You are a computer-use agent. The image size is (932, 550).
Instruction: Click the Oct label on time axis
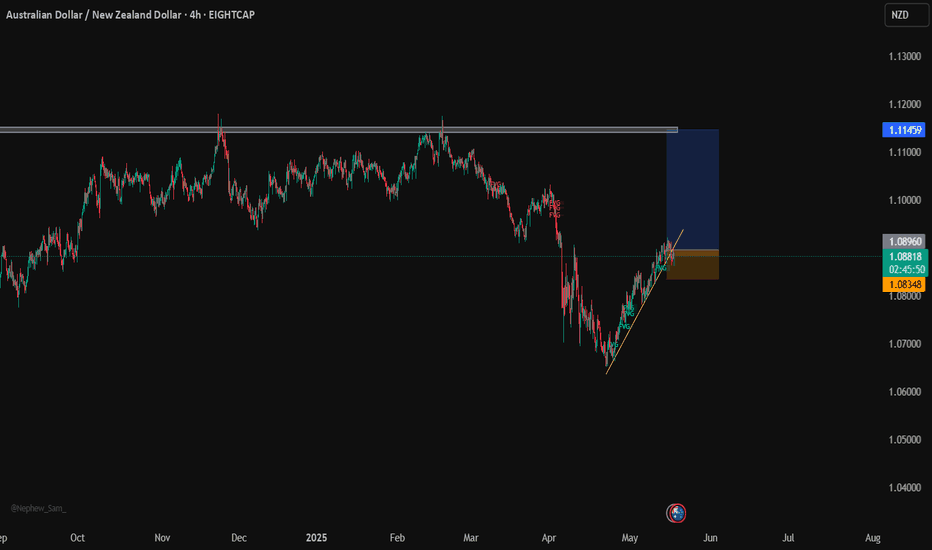tap(77, 538)
